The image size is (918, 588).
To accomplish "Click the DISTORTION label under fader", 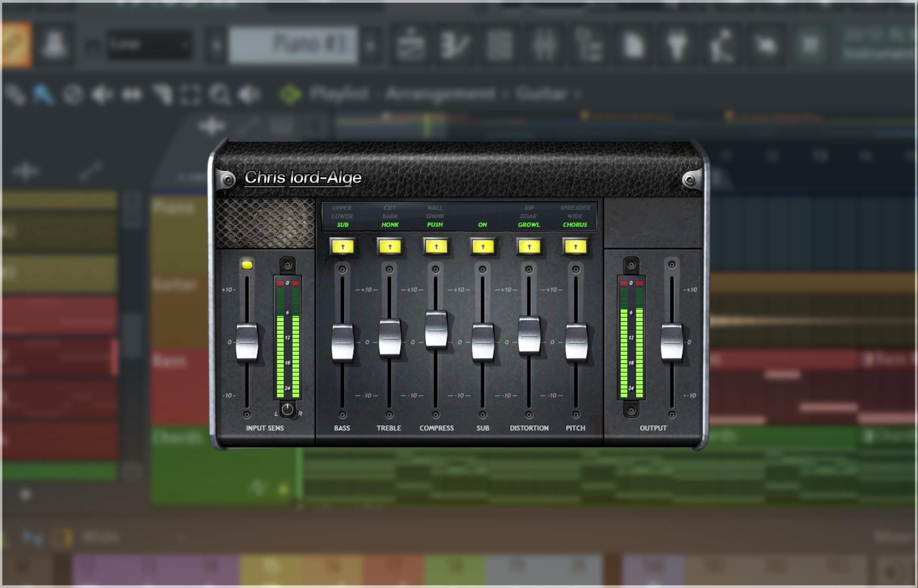I will [529, 428].
